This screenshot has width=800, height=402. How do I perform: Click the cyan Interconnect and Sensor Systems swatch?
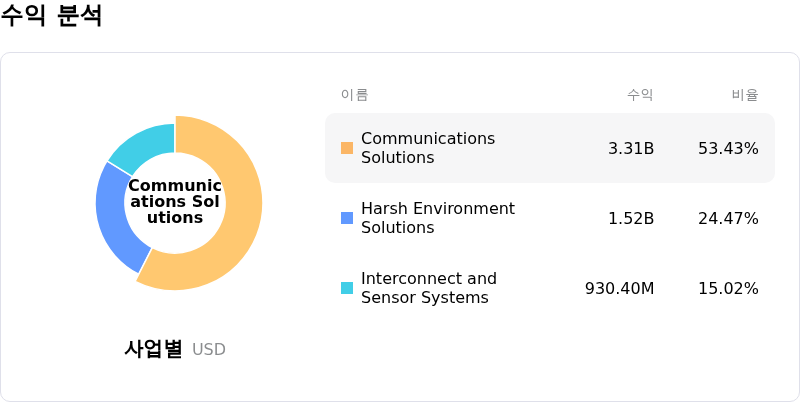[x=347, y=288]
